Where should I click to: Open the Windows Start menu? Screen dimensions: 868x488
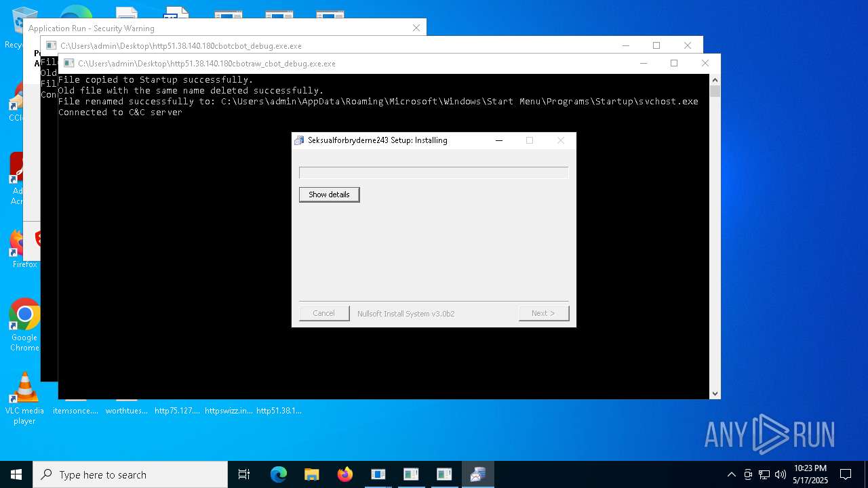tap(16, 474)
